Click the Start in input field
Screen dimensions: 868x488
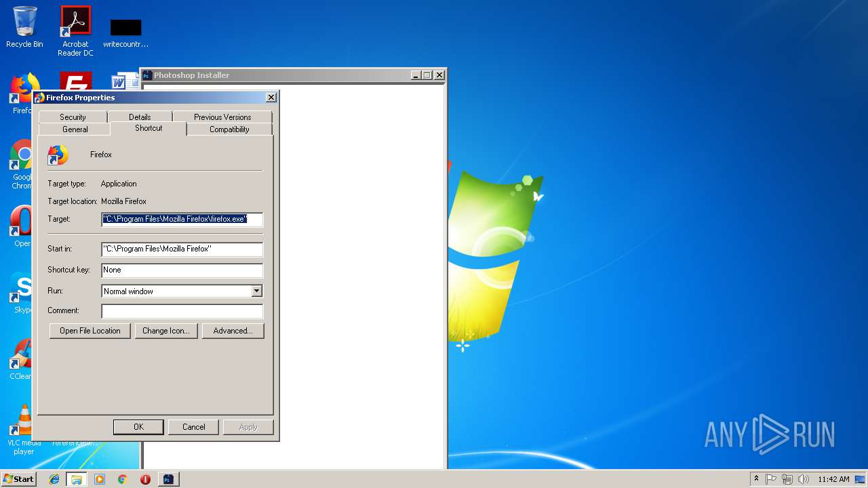pyautogui.click(x=182, y=249)
